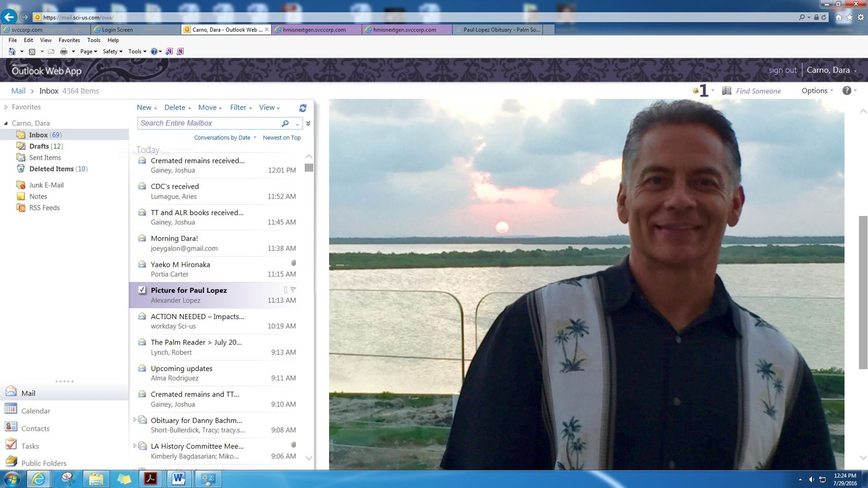Open the Calendar module
The width and height of the screenshot is (868, 488).
35,411
